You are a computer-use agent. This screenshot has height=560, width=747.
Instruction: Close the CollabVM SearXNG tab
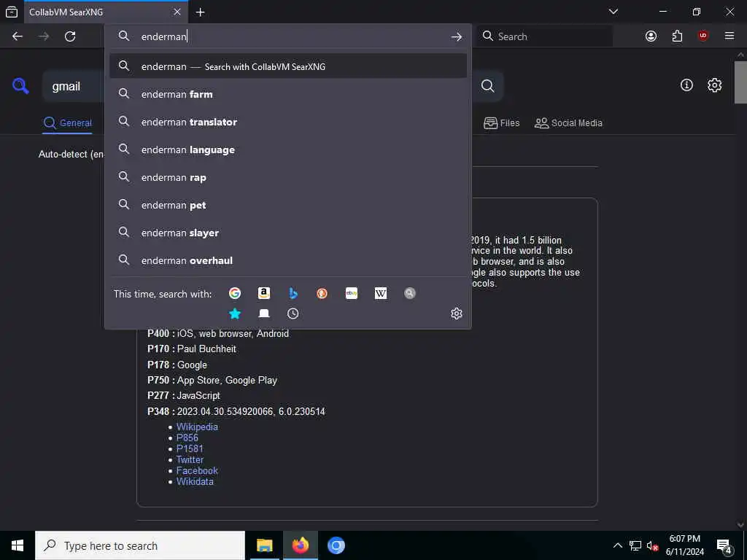click(x=177, y=12)
